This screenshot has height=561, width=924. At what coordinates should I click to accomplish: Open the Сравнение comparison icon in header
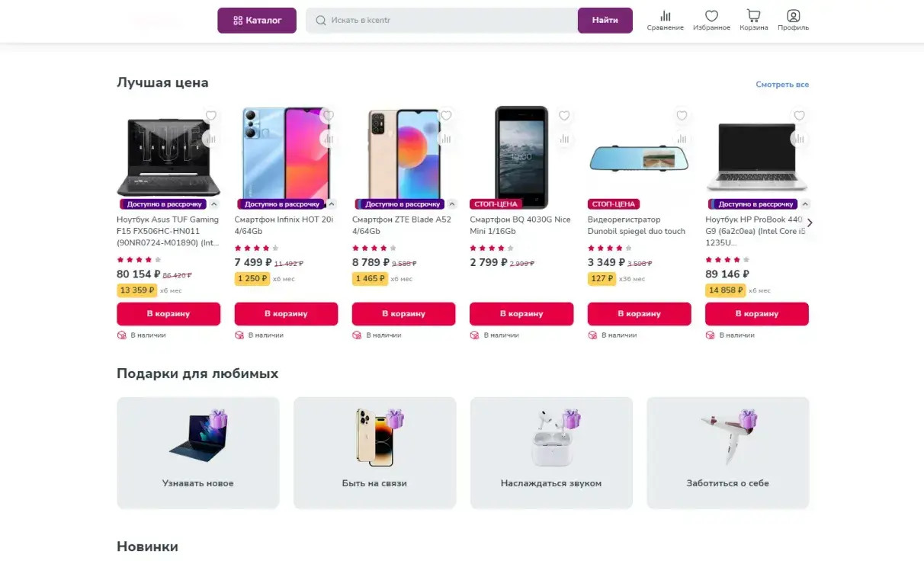[x=665, y=20]
